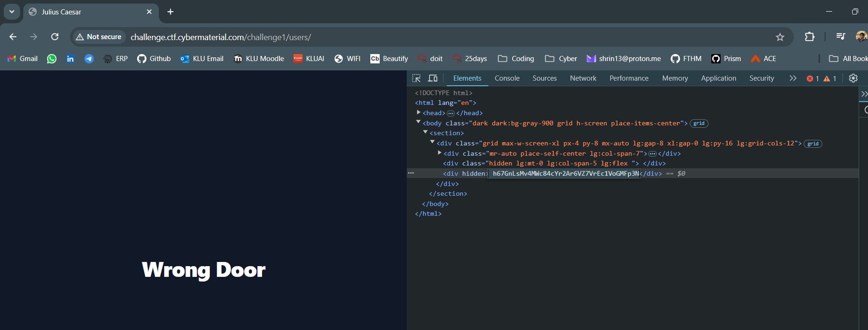Click the red error count indicator
The height and width of the screenshot is (330, 868).
(813, 78)
